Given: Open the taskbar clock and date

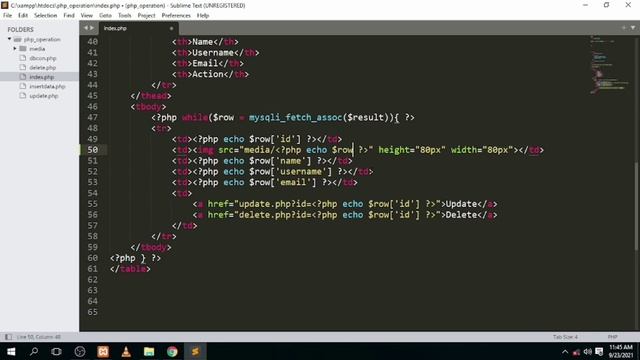Looking at the screenshot, I should point(620,351).
